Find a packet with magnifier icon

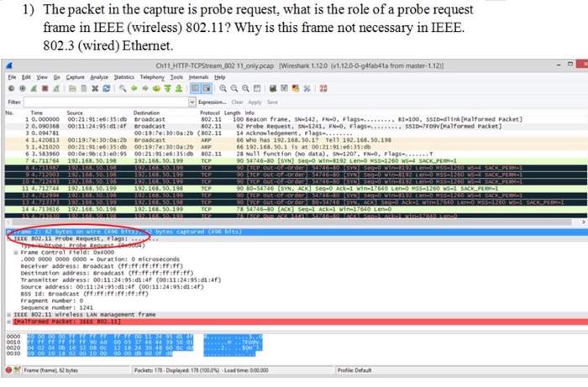(123, 88)
